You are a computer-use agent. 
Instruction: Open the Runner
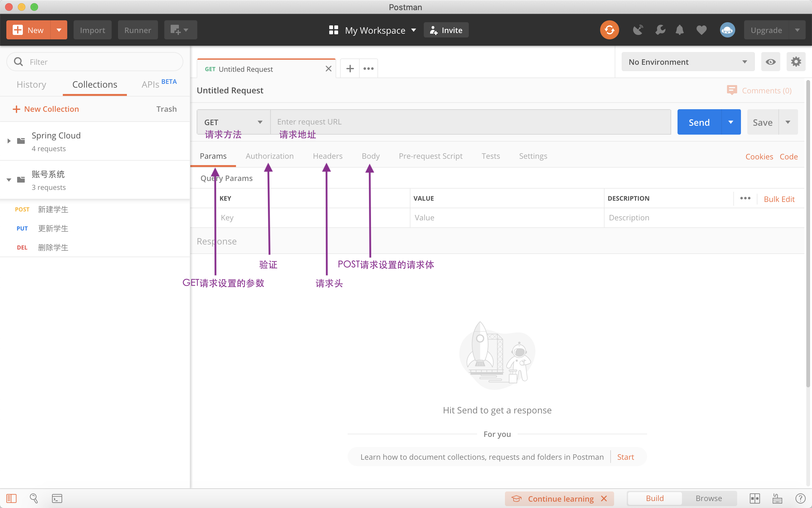tap(138, 30)
